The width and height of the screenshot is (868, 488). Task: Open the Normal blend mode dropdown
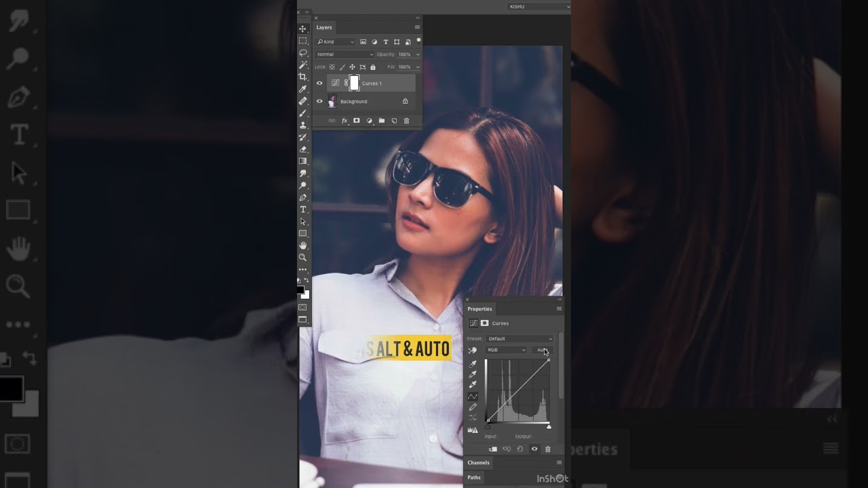point(345,54)
